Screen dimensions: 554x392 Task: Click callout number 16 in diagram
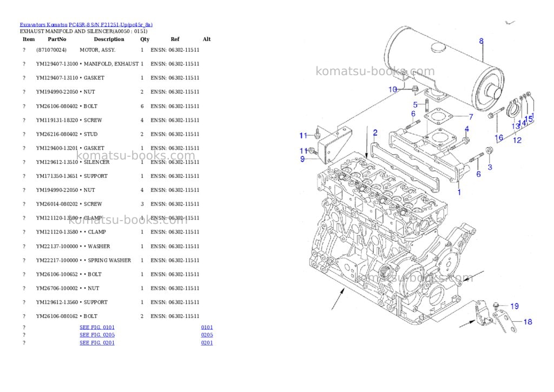click(499, 138)
